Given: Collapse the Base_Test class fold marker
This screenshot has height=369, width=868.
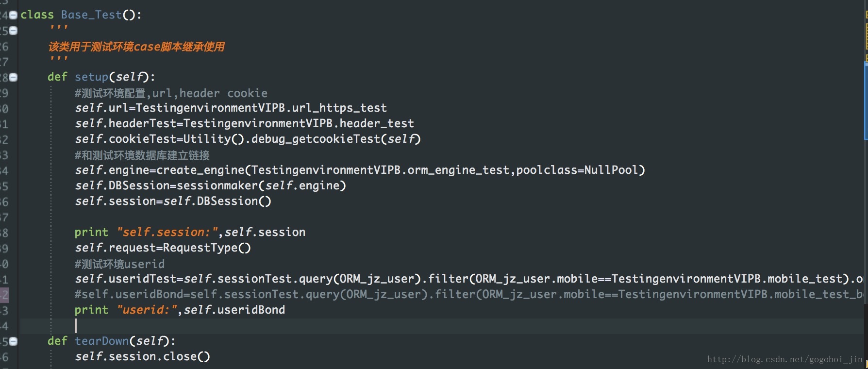Looking at the screenshot, I should [13, 15].
